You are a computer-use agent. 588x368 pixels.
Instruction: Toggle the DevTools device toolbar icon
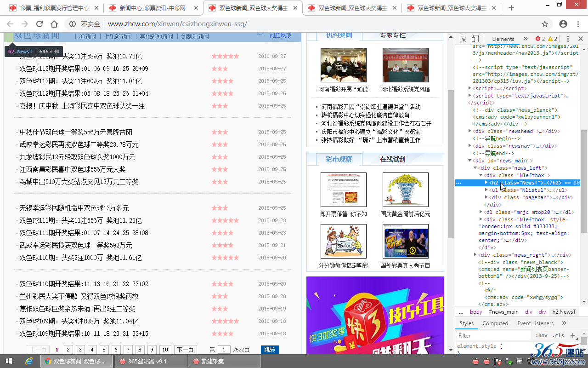pyautogui.click(x=475, y=39)
